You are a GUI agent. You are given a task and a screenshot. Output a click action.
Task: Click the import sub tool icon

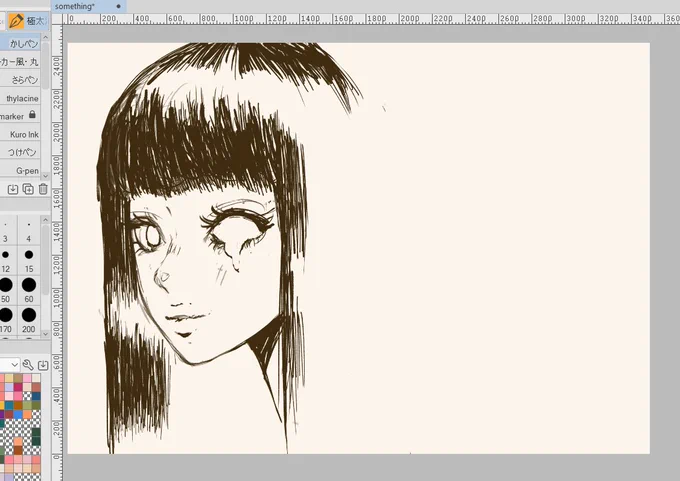[13, 189]
